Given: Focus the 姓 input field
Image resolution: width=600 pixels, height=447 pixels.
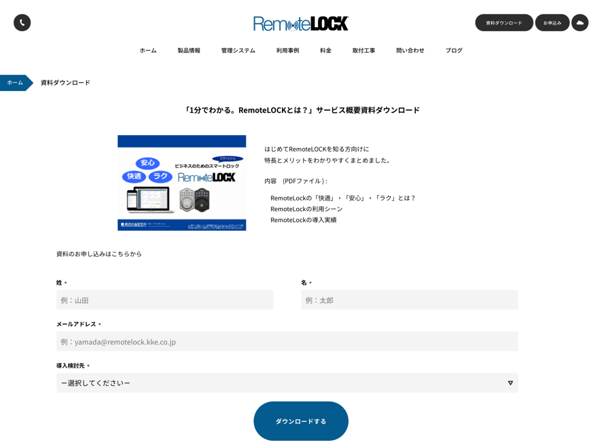Looking at the screenshot, I should coord(165,300).
